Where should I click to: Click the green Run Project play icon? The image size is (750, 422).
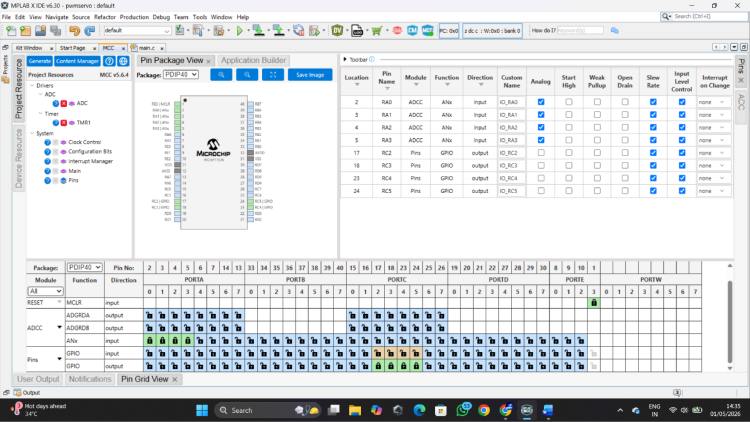tap(240, 31)
